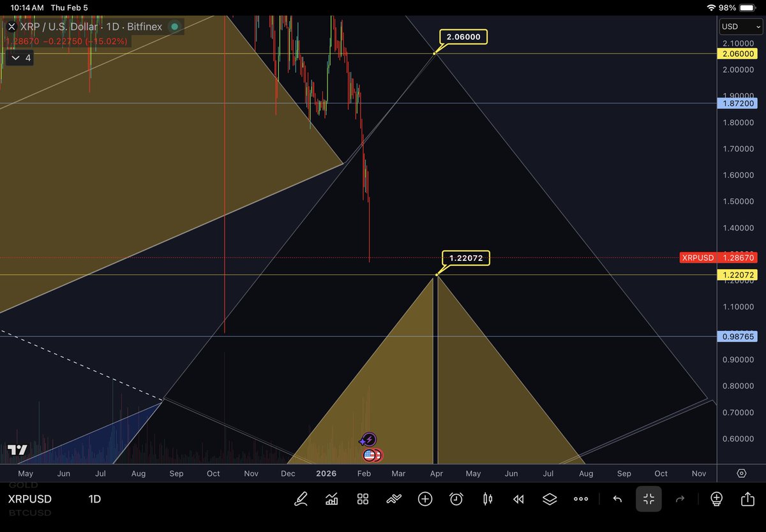Image resolution: width=766 pixels, height=532 pixels.
Task: Open the indicators chart icon
Action: click(x=332, y=499)
